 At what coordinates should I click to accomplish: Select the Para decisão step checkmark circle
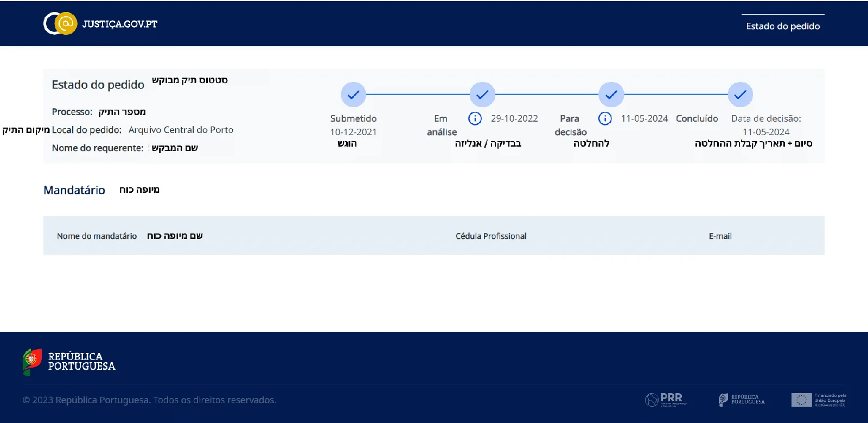click(x=611, y=94)
